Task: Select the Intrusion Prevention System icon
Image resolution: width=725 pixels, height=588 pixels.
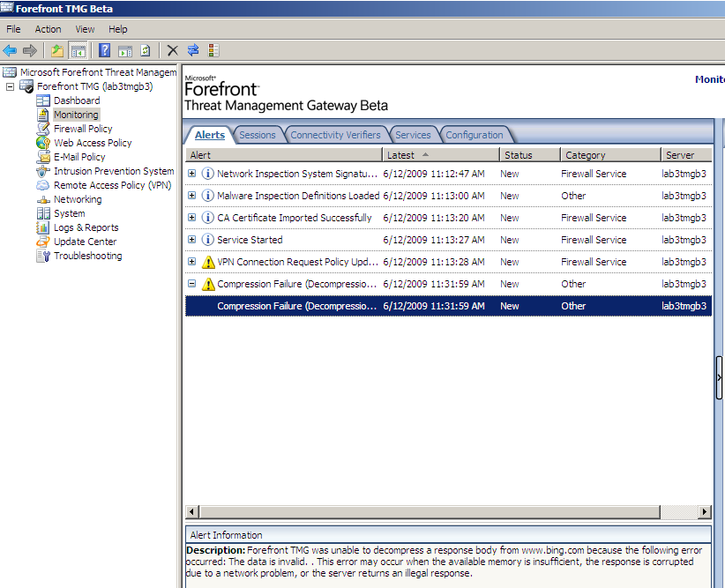Action: tap(43, 171)
